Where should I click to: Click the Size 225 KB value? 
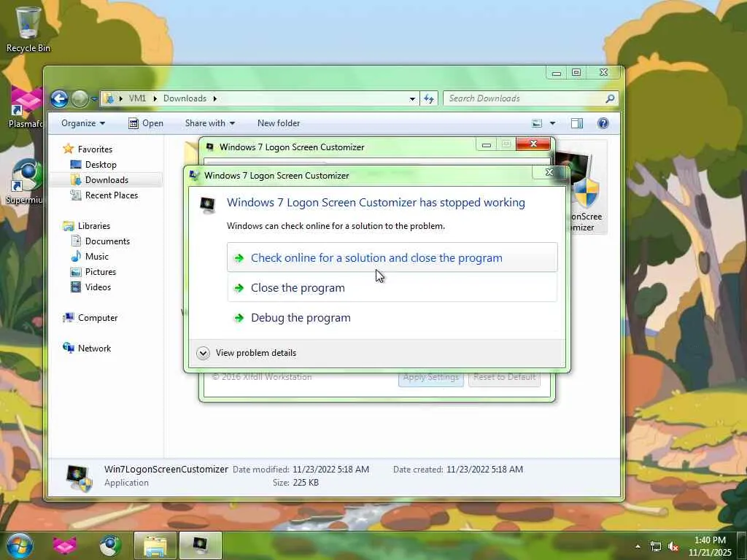306,483
